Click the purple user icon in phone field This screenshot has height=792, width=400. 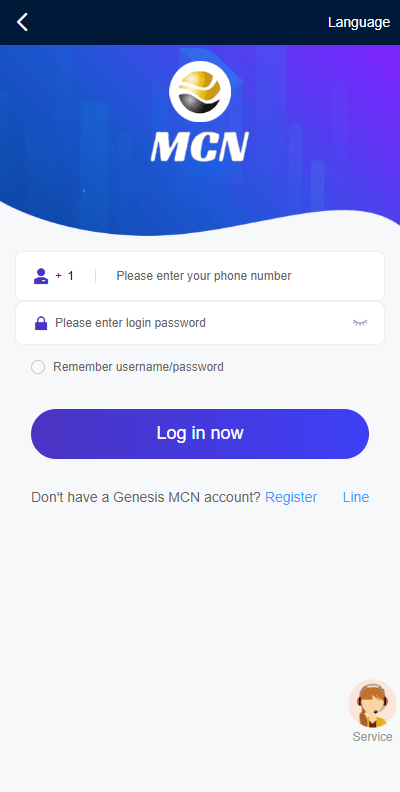pos(41,276)
